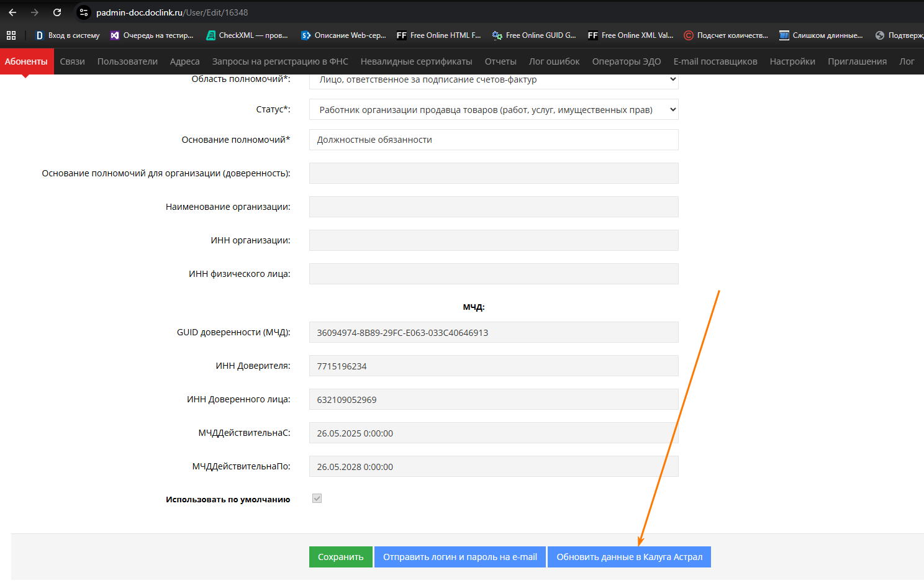Open the 'Операторы ЭДО' section

point(627,61)
